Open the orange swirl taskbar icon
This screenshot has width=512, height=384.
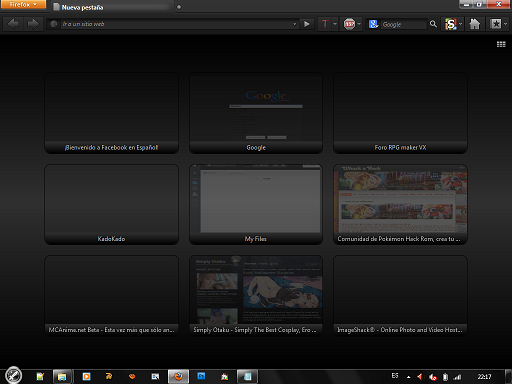(x=109, y=376)
